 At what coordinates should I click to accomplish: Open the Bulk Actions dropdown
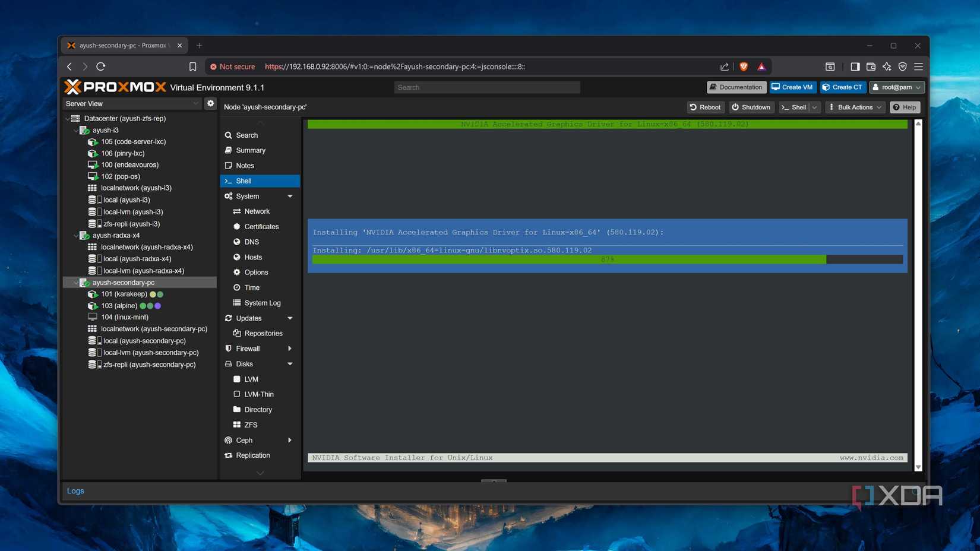pyautogui.click(x=855, y=107)
